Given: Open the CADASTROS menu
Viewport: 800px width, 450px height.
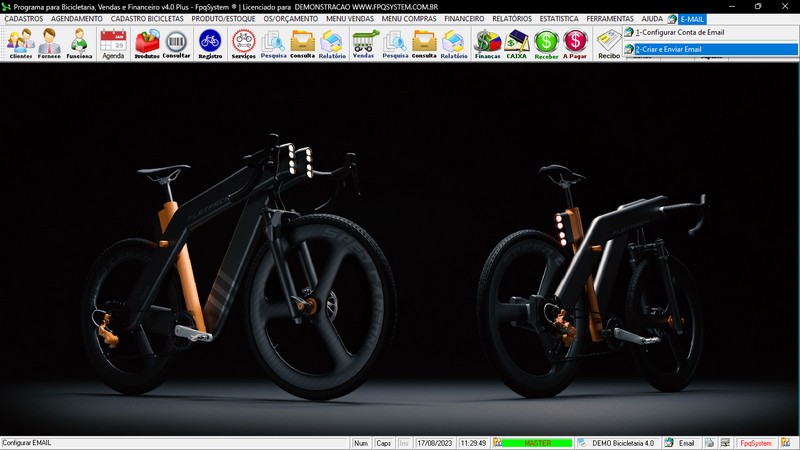Looking at the screenshot, I should pyautogui.click(x=24, y=19).
